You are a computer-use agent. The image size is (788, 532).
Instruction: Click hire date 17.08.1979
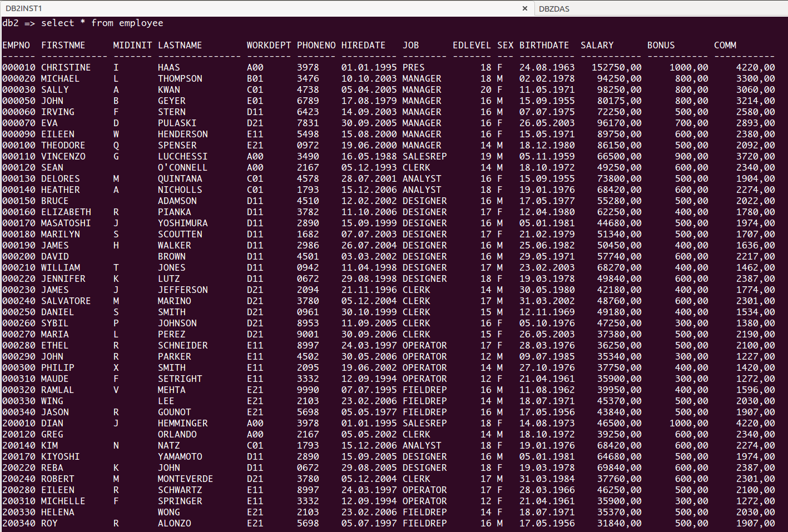click(369, 101)
